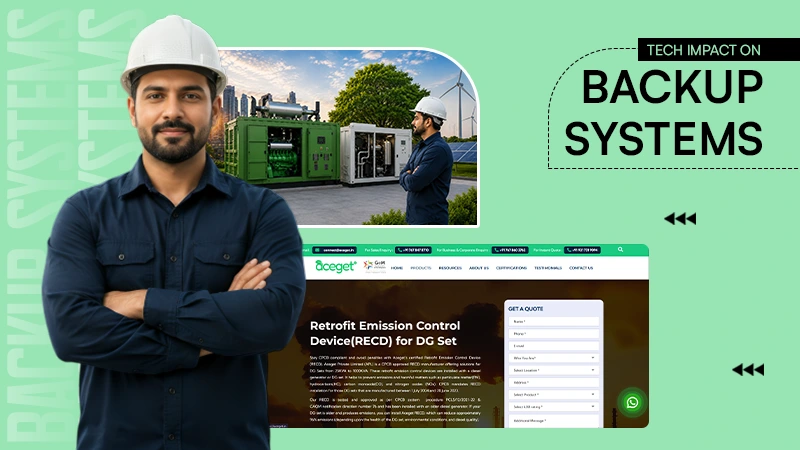
Task: Click the Instant Quote phone number
Action: pyautogui.click(x=582, y=250)
